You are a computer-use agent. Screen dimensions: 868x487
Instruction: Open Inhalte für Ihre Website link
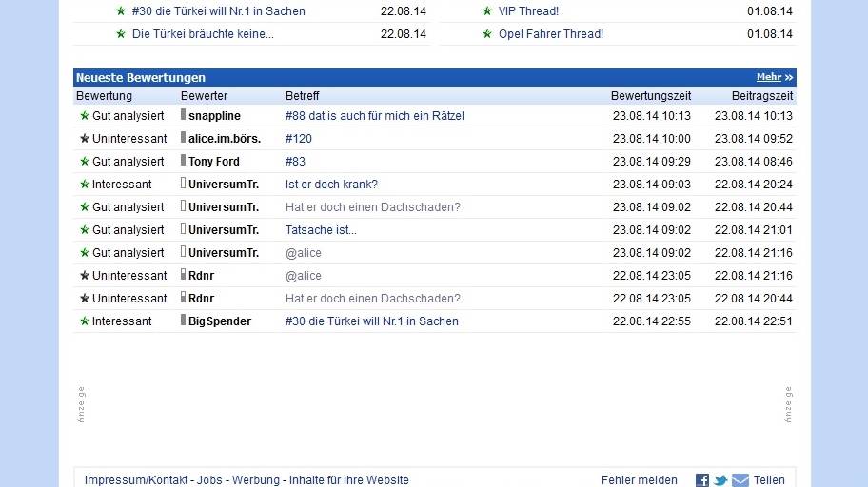click(349, 479)
